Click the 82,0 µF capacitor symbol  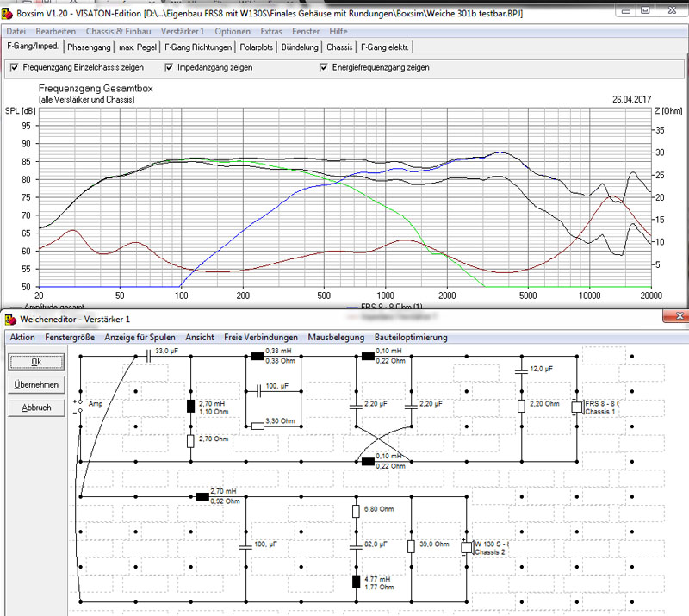coord(357,547)
